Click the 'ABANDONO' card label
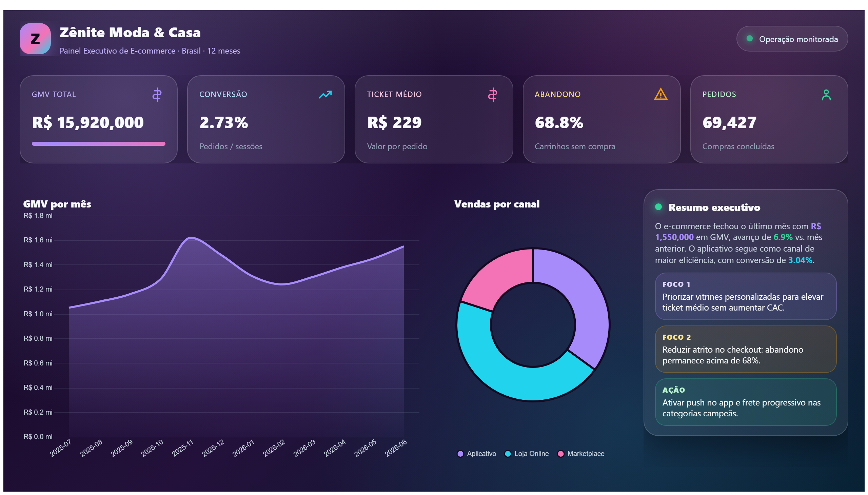 coord(557,94)
